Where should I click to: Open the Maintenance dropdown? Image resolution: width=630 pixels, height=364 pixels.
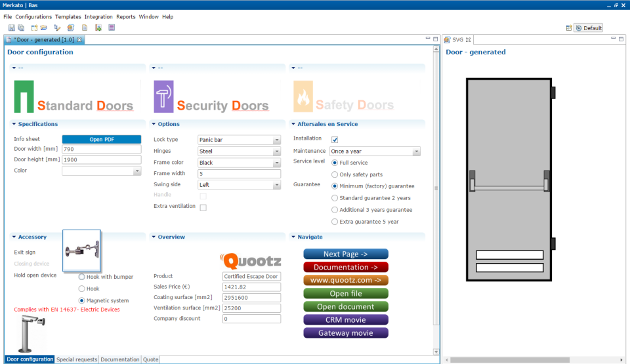click(416, 152)
